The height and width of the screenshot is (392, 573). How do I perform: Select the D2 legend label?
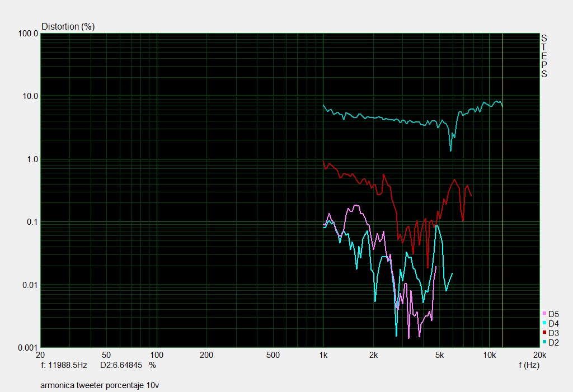pos(553,343)
